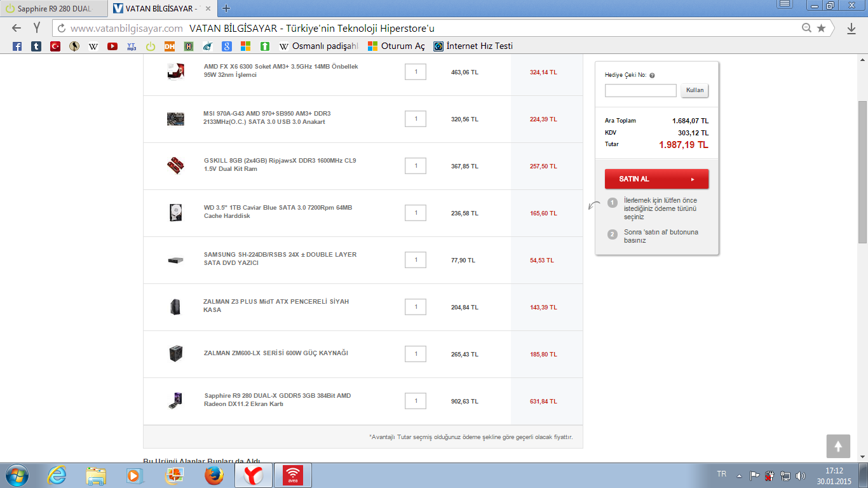868x488 pixels.
Task: Open the Facebook bookmark icon
Action: coord(17,46)
